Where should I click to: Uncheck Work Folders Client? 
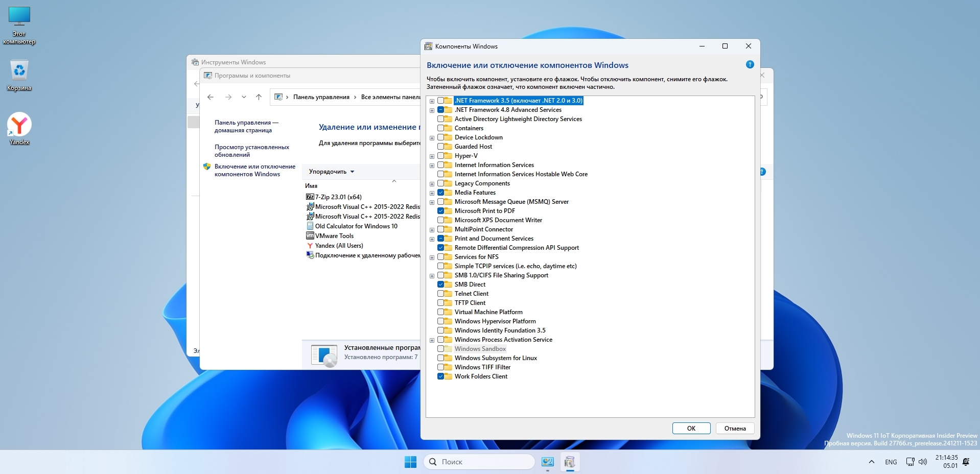click(x=440, y=376)
